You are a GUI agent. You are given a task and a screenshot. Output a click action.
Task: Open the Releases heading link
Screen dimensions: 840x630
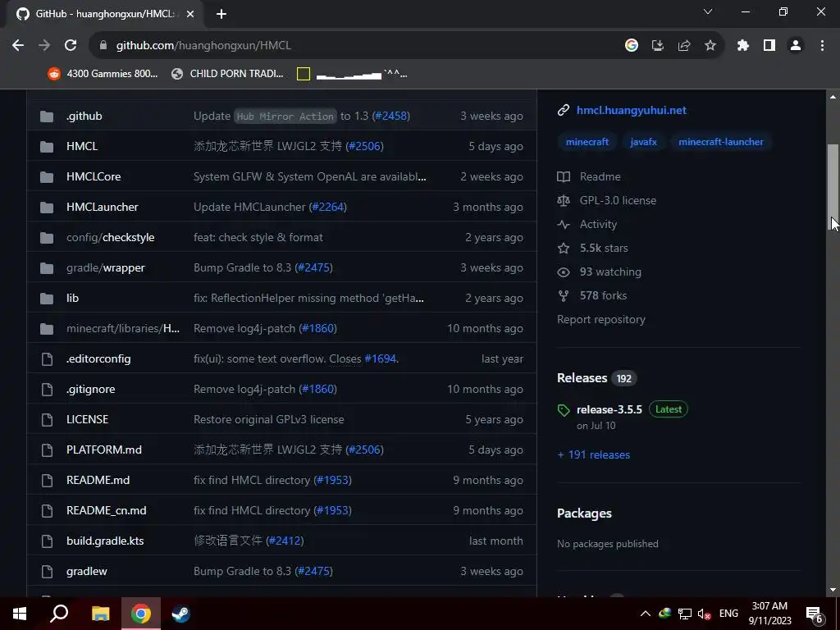(x=582, y=378)
